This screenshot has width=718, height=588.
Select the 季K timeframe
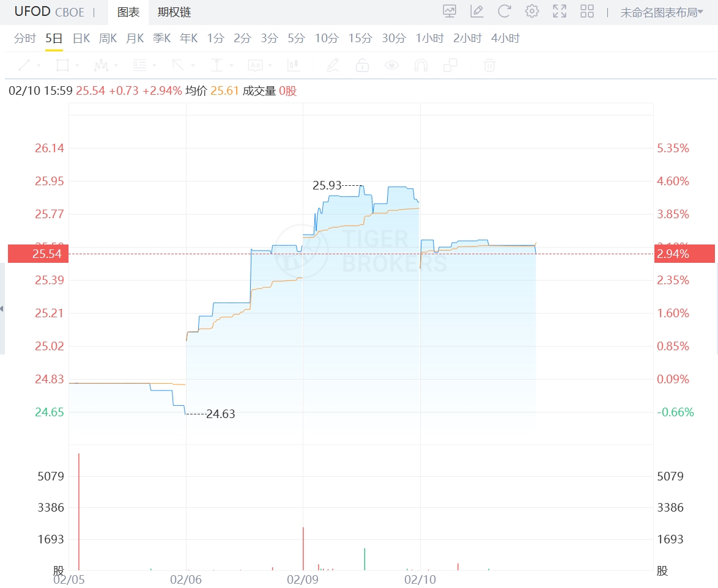click(x=161, y=39)
